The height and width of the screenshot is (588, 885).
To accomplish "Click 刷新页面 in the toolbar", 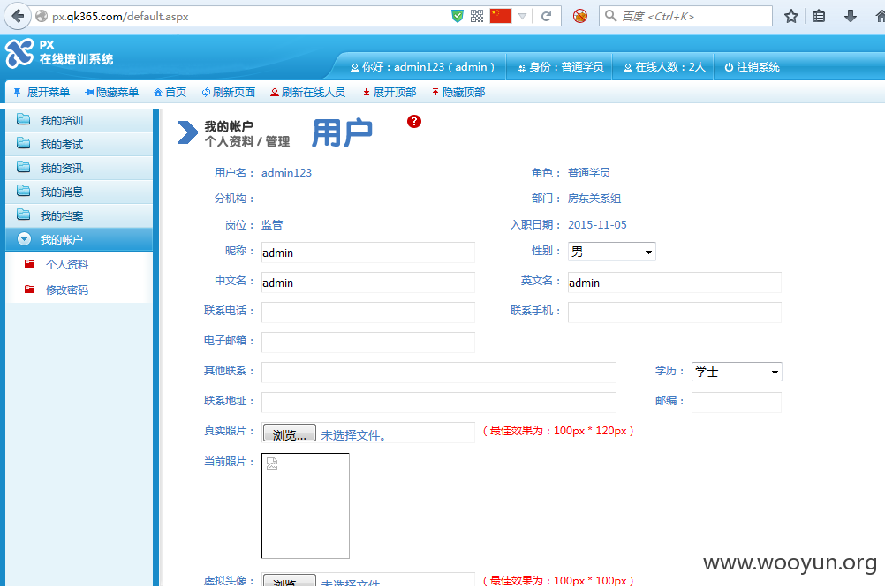I will (x=229, y=92).
